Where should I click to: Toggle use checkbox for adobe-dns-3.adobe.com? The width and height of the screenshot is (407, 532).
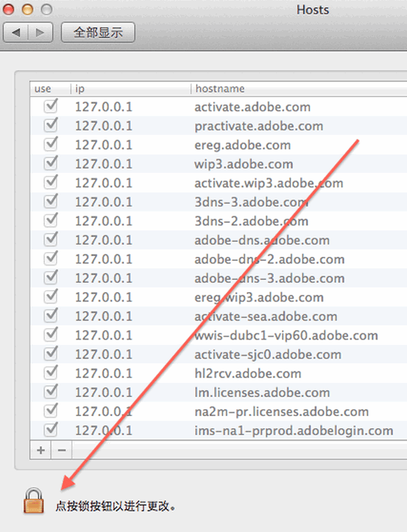point(51,277)
